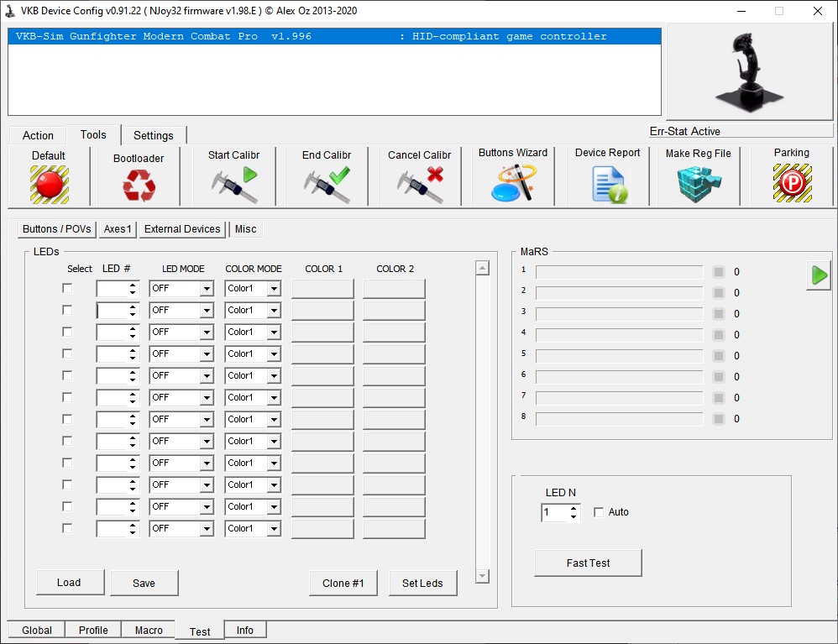Screen dimensions: 838x644
Task: Open the Bootloader recycle icon
Action: point(139,186)
